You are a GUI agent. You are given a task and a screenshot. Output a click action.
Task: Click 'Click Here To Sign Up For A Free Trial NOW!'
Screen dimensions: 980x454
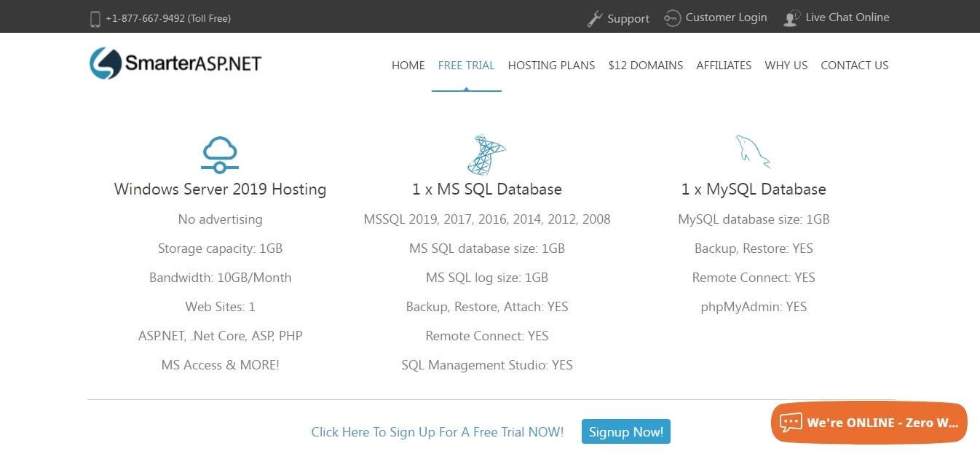tap(437, 432)
